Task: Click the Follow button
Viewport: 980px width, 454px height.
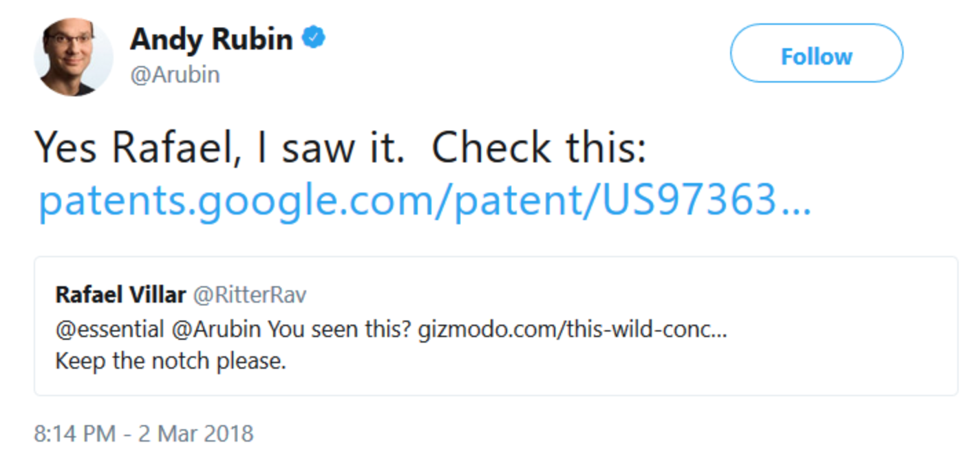Action: tap(816, 56)
